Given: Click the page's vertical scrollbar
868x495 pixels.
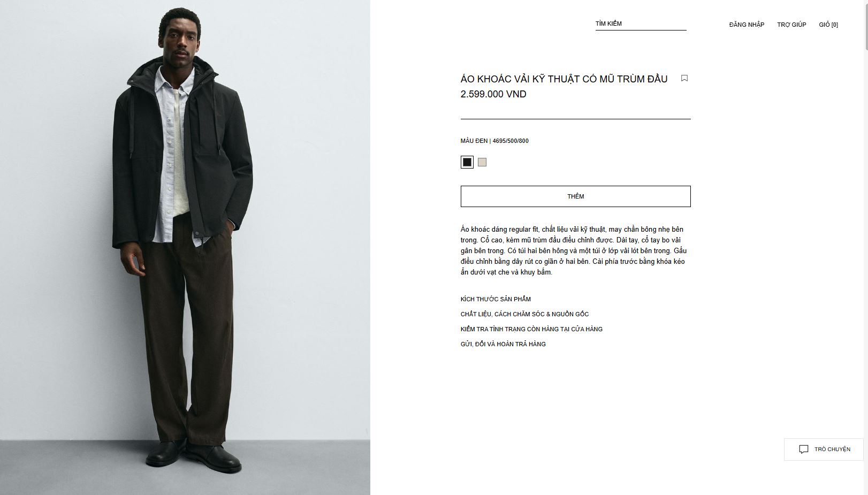Looking at the screenshot, I should point(866,247).
